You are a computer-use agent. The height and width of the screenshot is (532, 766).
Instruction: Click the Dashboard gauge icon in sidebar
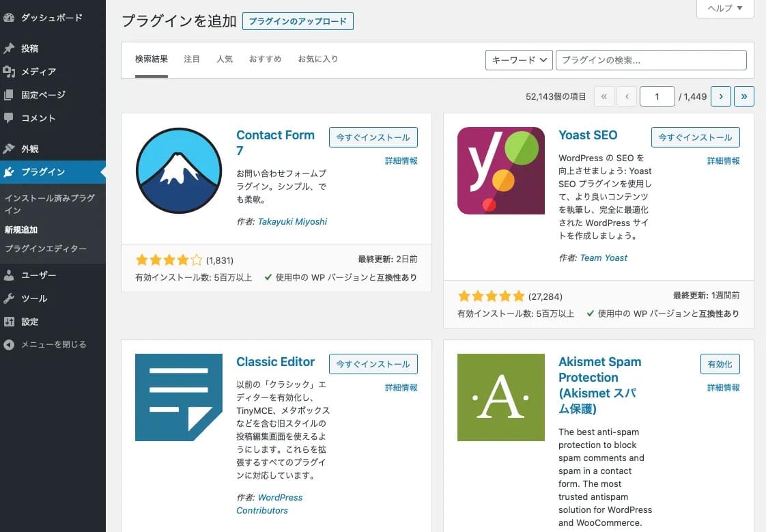pyautogui.click(x=8, y=18)
